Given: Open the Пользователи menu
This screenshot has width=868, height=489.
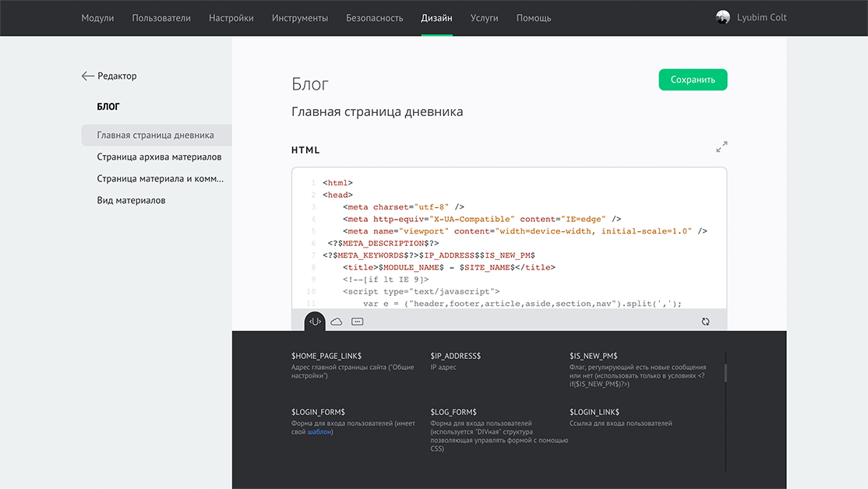Looking at the screenshot, I should (161, 18).
